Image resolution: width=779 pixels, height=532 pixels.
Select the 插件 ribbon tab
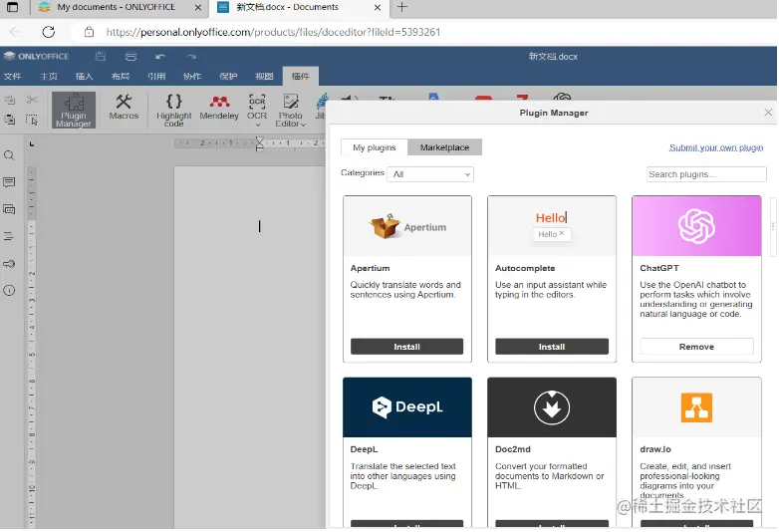[x=300, y=76]
